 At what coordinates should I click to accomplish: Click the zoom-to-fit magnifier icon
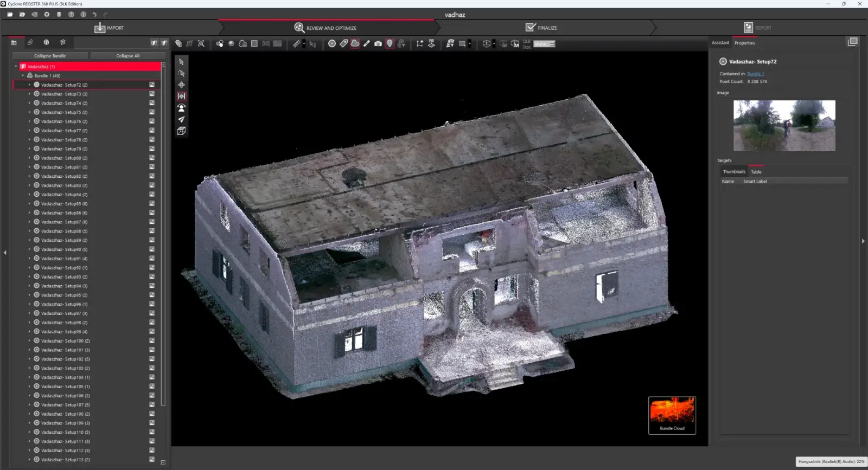pos(201,43)
